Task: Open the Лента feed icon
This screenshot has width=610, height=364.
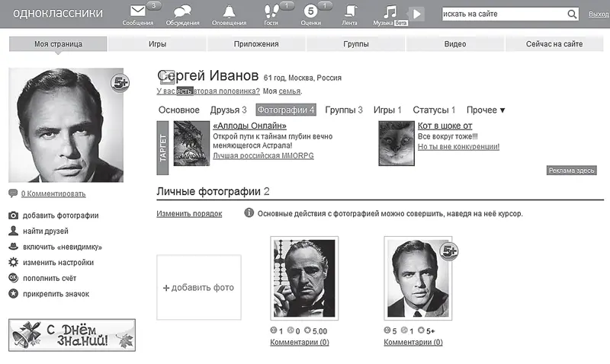Action: coord(350,11)
